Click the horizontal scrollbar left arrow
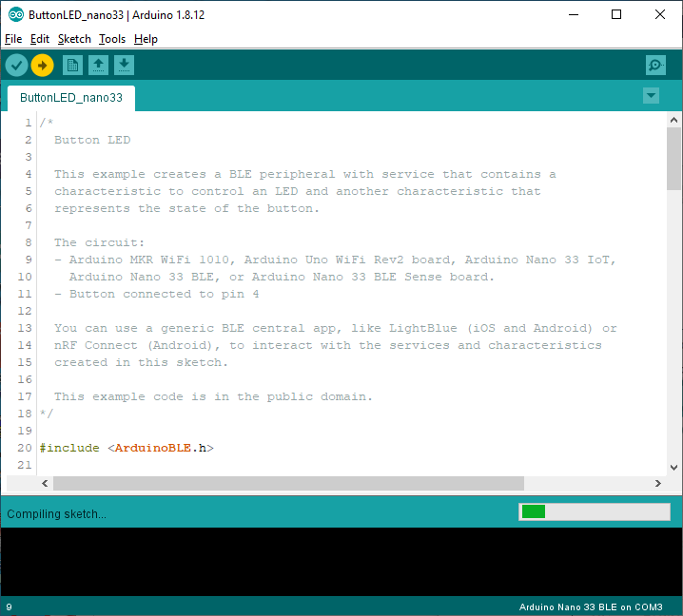This screenshot has height=616, width=683. [x=45, y=483]
